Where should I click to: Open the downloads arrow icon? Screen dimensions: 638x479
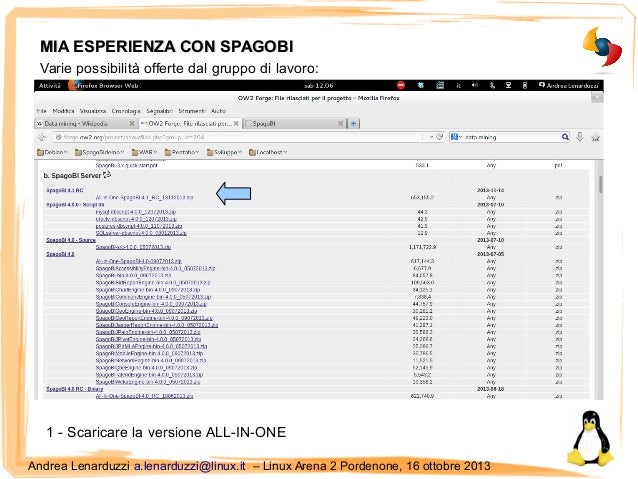coord(580,137)
